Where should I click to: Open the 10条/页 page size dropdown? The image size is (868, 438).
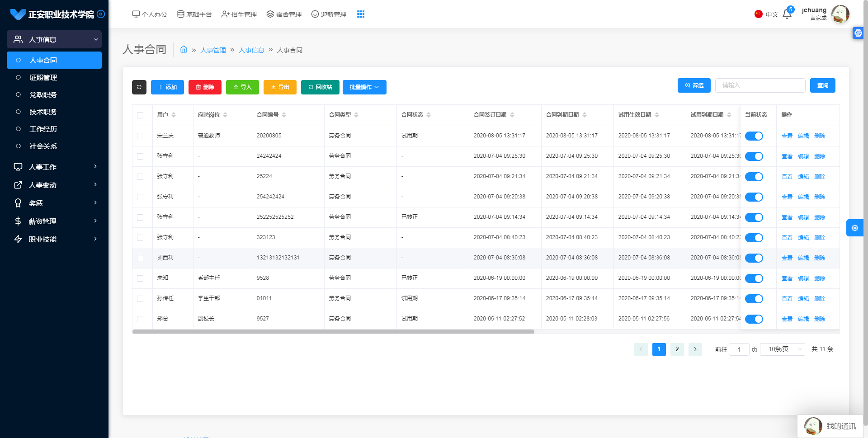pyautogui.click(x=783, y=349)
